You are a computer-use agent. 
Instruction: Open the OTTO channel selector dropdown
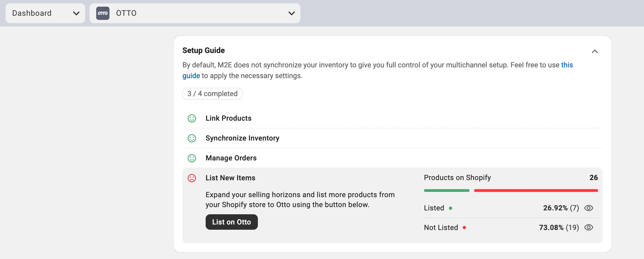tap(195, 13)
